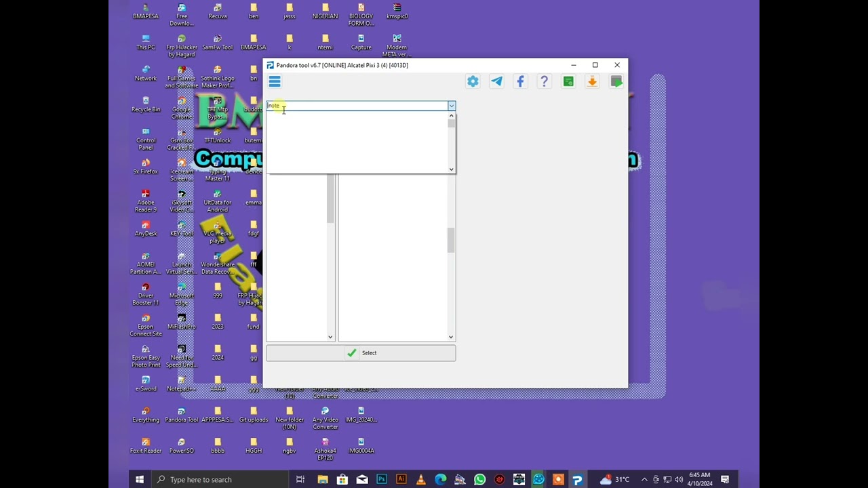Click down arrow of right list scrollbar
The height and width of the screenshot is (488, 868).
click(451, 337)
